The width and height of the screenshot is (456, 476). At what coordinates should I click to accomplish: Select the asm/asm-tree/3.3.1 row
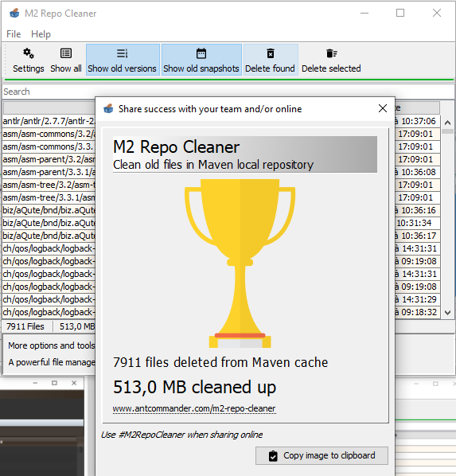pyautogui.click(x=49, y=197)
